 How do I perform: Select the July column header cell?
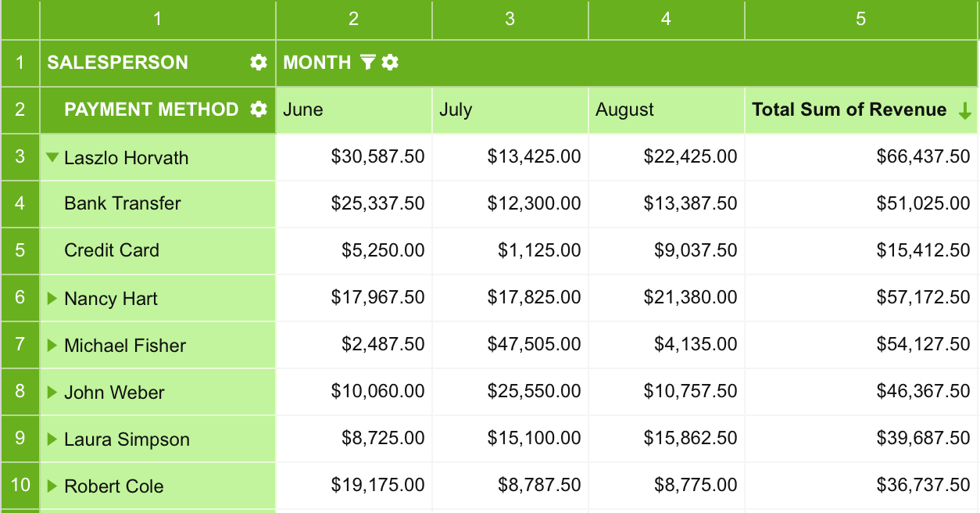[510, 109]
